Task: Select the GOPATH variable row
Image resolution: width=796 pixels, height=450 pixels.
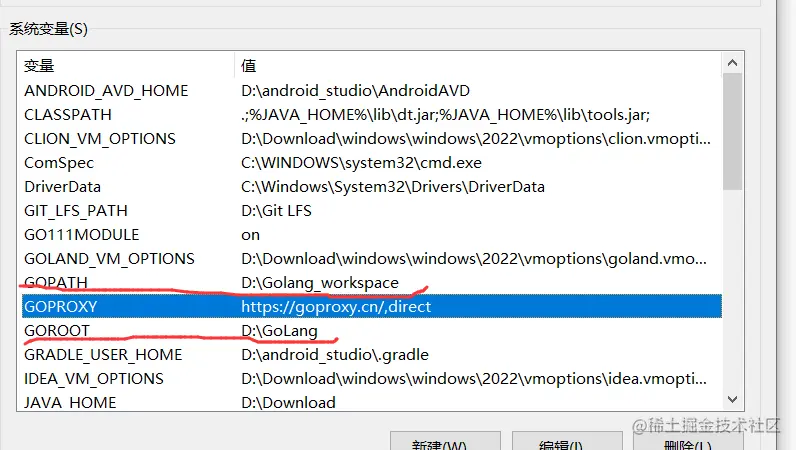Action: (x=372, y=282)
